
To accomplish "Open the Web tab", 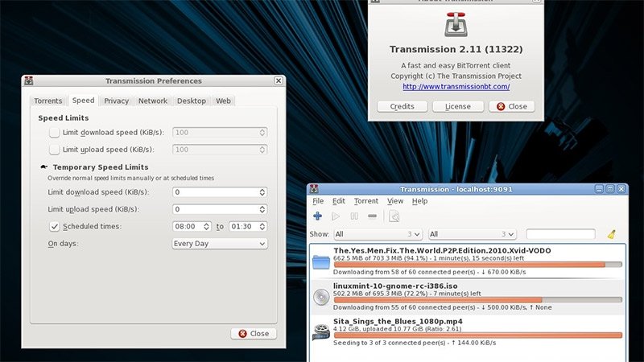I will click(224, 101).
